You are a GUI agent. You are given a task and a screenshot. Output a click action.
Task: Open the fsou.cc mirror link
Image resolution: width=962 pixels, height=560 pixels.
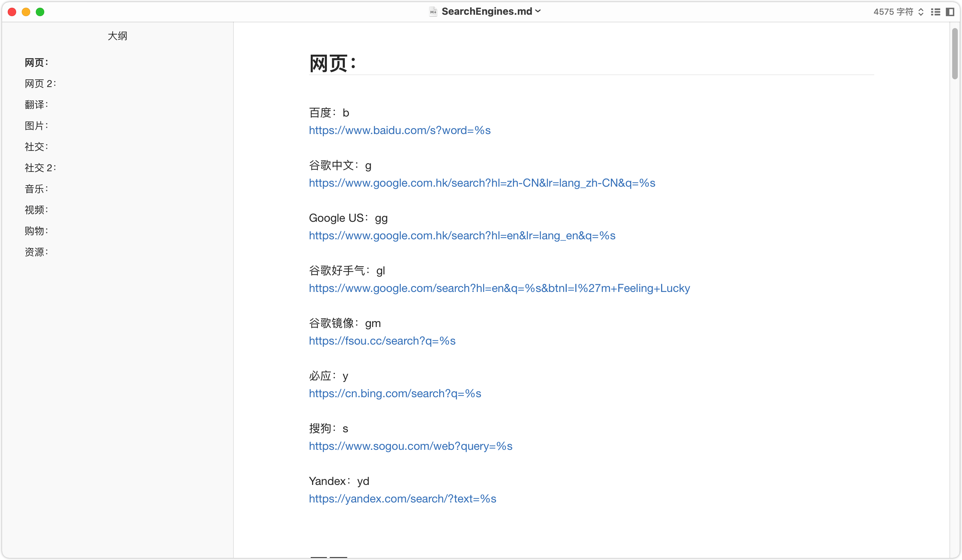click(x=382, y=341)
